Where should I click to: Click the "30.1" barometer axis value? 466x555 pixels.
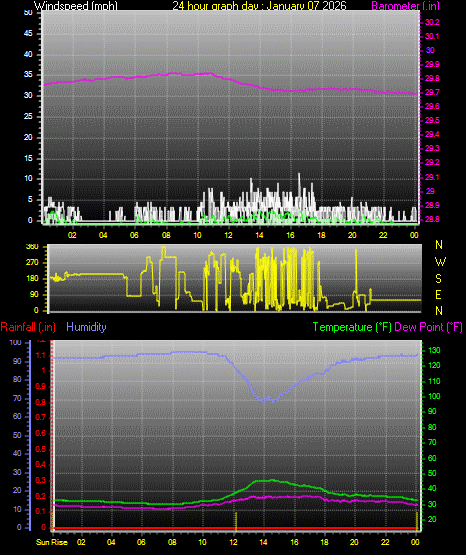pyautogui.click(x=432, y=36)
